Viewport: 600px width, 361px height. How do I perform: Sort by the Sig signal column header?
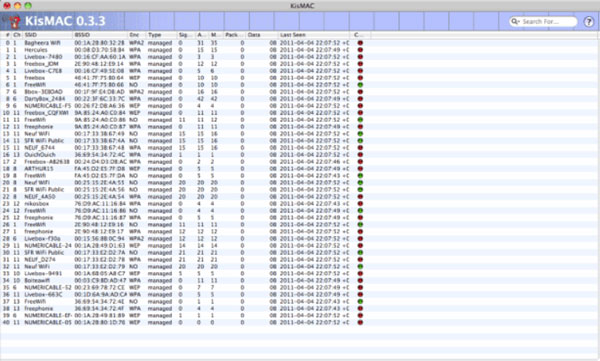pyautogui.click(x=186, y=35)
